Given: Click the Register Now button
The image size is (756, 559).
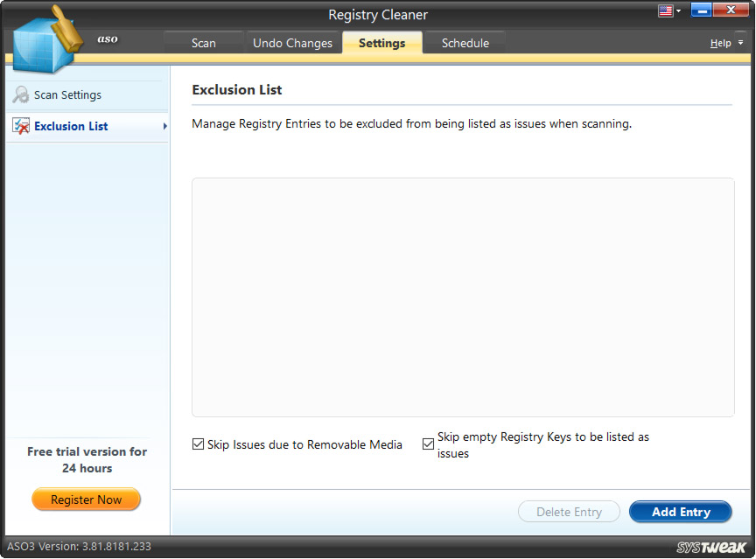Looking at the screenshot, I should tap(86, 500).
